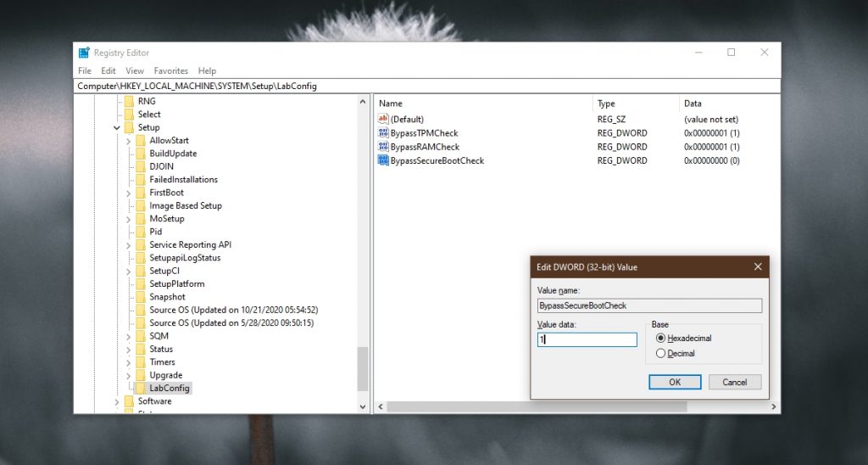Screen dimensions: 868x465
Task: Click the Registry Editor title bar icon
Action: pos(84,53)
